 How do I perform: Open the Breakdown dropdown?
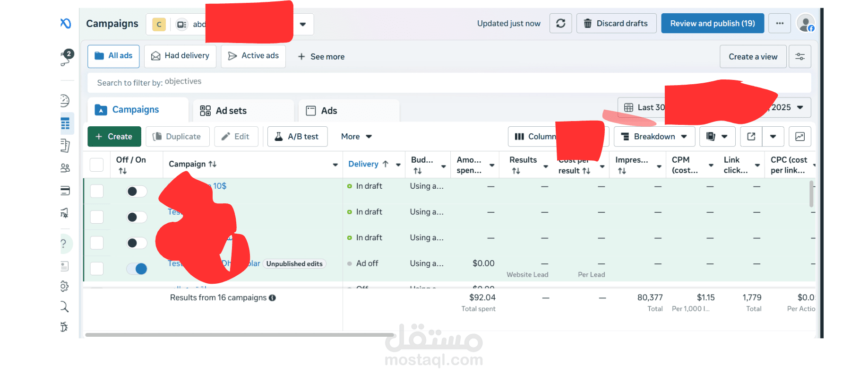point(654,136)
